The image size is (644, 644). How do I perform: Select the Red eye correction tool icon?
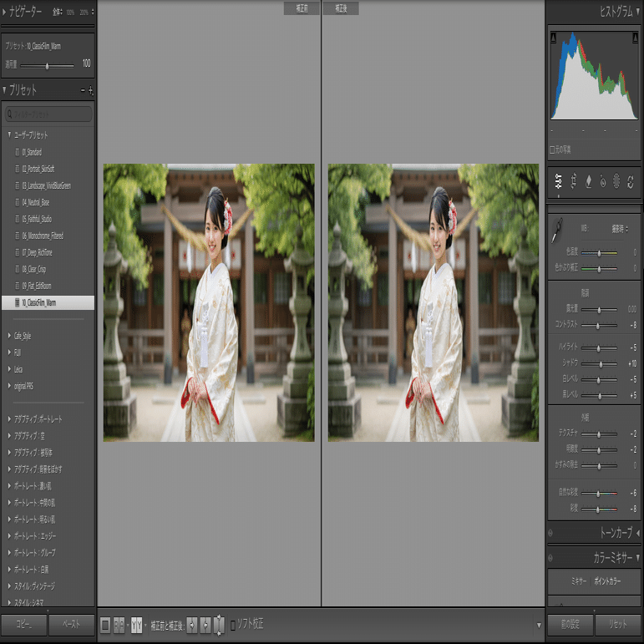pyautogui.click(x=602, y=181)
